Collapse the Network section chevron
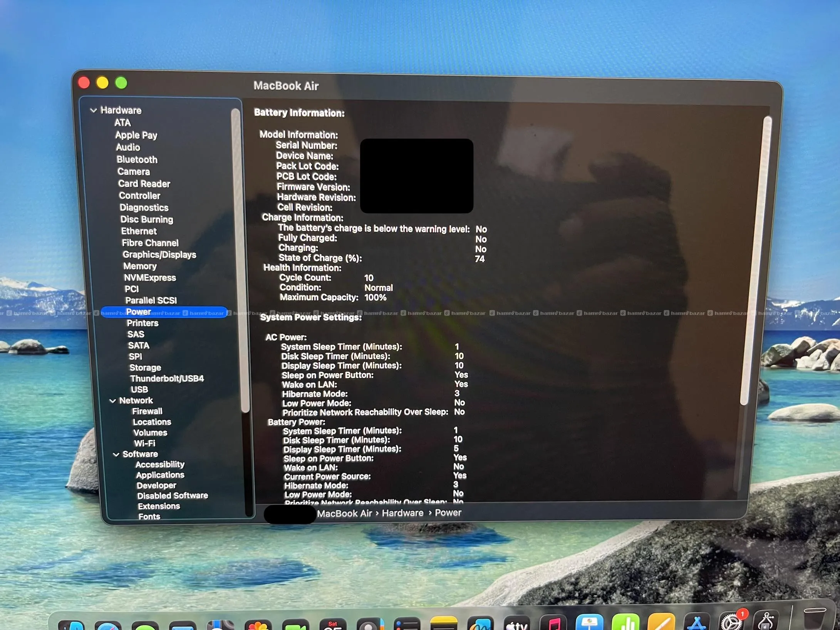The width and height of the screenshot is (840, 630). 112,401
